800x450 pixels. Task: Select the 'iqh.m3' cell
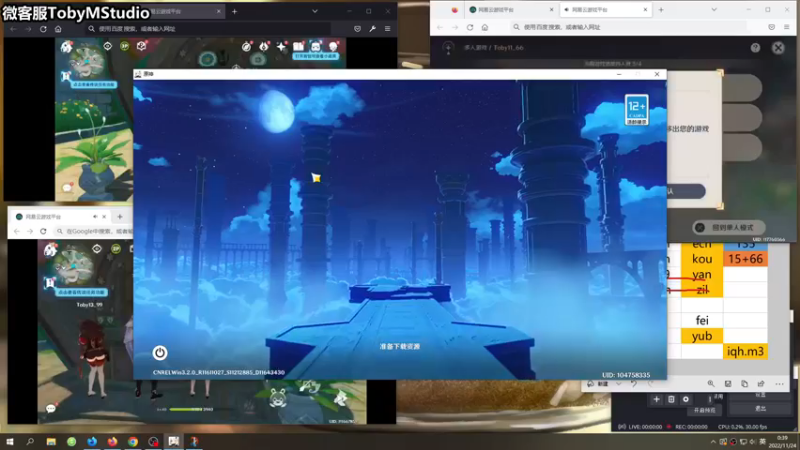pos(745,351)
